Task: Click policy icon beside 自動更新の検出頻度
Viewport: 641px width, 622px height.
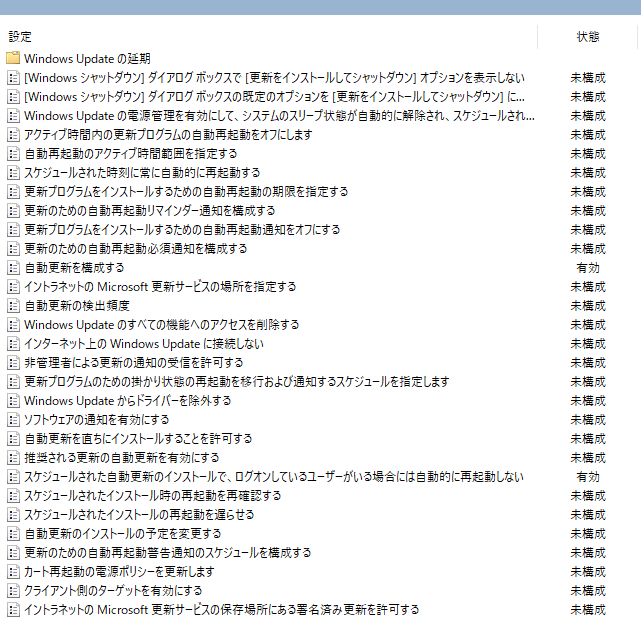Action: 13,306
